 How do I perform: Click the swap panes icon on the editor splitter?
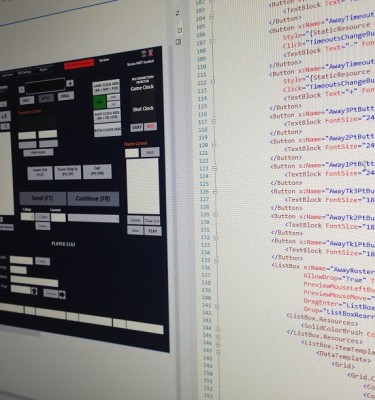tap(178, 12)
